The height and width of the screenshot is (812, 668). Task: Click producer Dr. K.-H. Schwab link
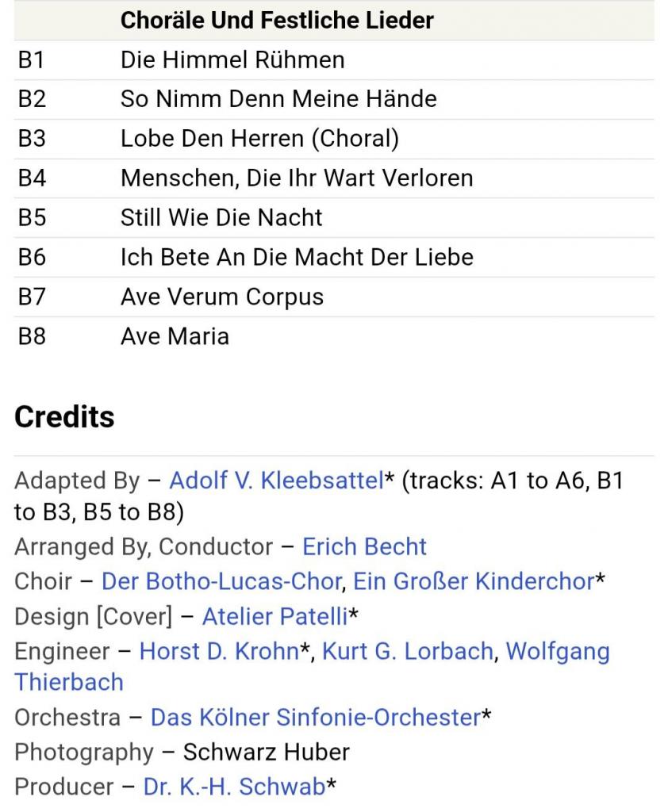click(x=234, y=787)
